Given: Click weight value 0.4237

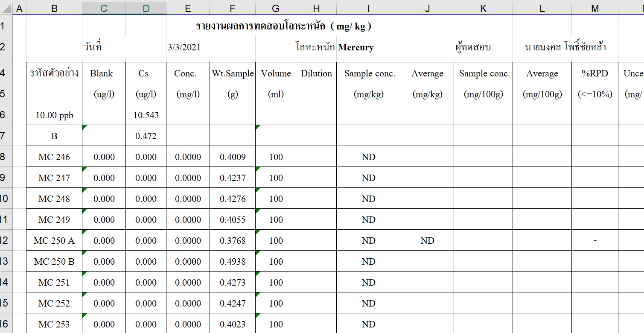Looking at the screenshot, I should point(233,178).
